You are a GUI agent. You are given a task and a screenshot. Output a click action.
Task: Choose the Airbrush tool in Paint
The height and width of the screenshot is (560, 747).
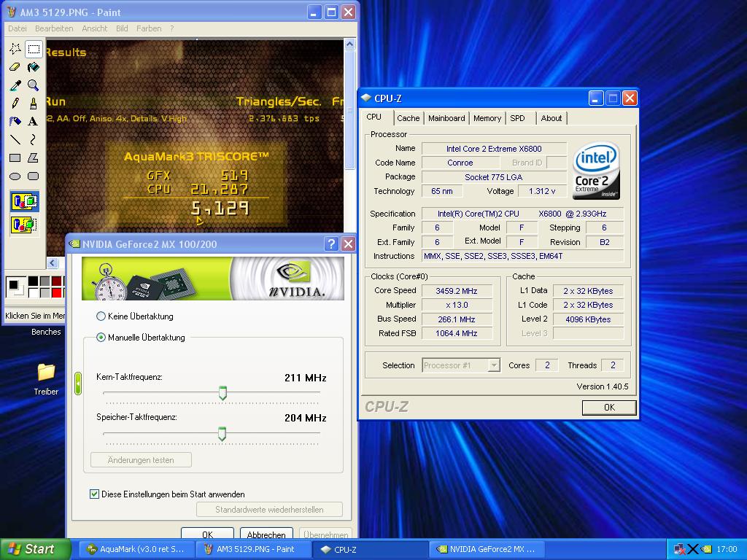click(15, 122)
